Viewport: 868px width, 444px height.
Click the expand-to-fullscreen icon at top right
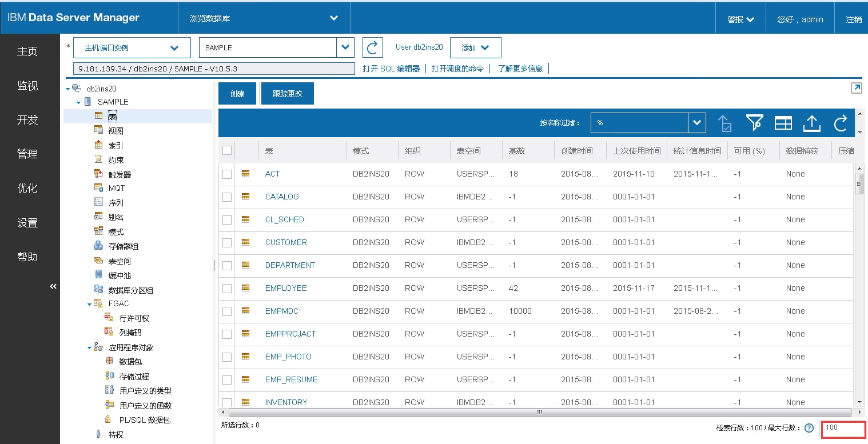pyautogui.click(x=856, y=88)
